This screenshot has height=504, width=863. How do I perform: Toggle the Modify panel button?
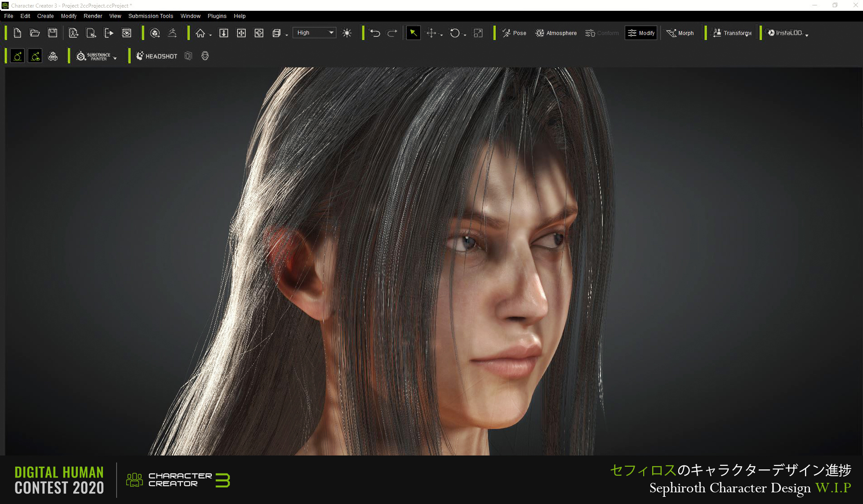point(641,33)
